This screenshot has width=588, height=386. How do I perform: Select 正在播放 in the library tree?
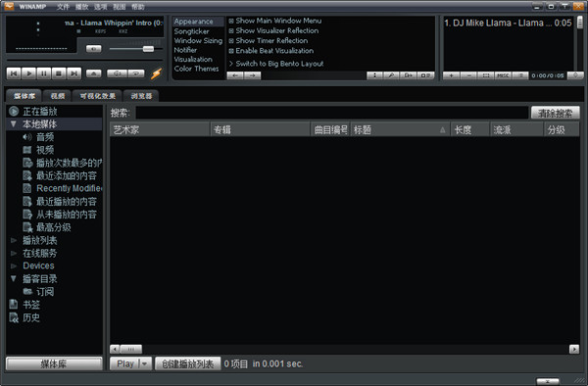[40, 112]
